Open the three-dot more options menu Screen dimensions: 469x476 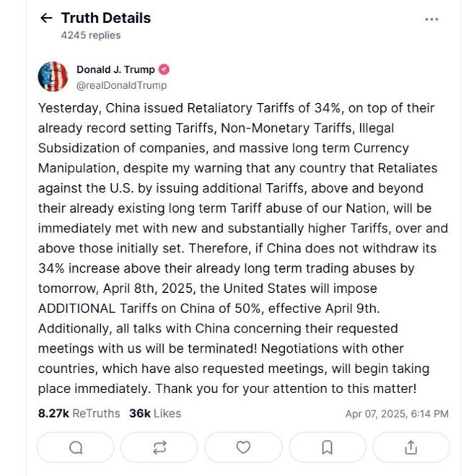point(431,19)
